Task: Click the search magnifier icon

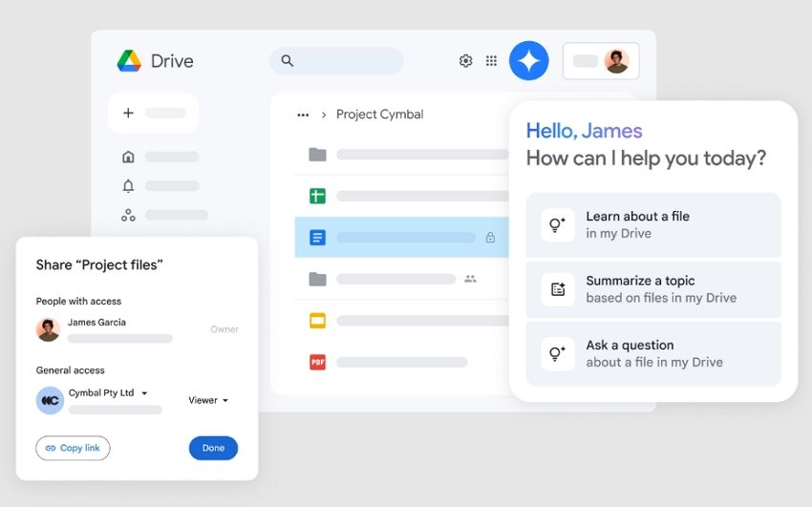Action: pyautogui.click(x=287, y=61)
